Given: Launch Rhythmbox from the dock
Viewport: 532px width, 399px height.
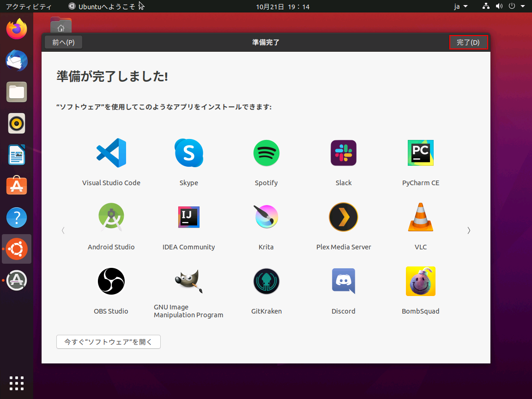Looking at the screenshot, I should point(17,123).
